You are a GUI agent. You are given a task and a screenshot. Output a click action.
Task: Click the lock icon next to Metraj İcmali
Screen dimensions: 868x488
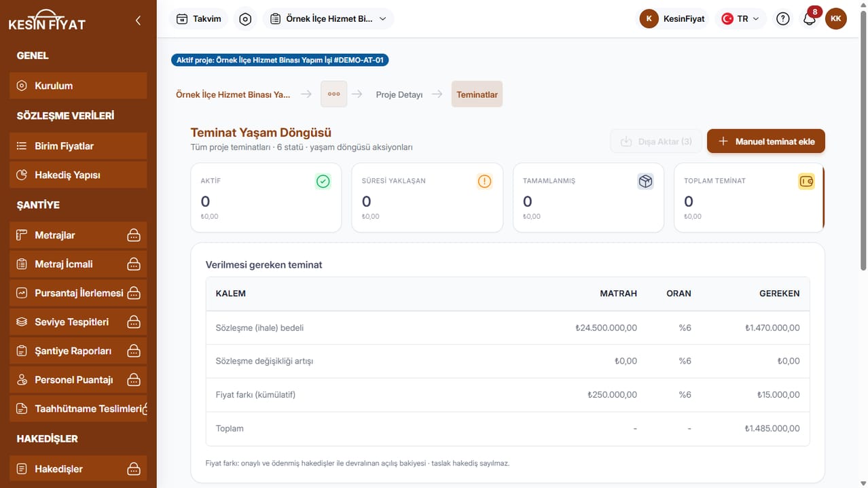pos(134,264)
